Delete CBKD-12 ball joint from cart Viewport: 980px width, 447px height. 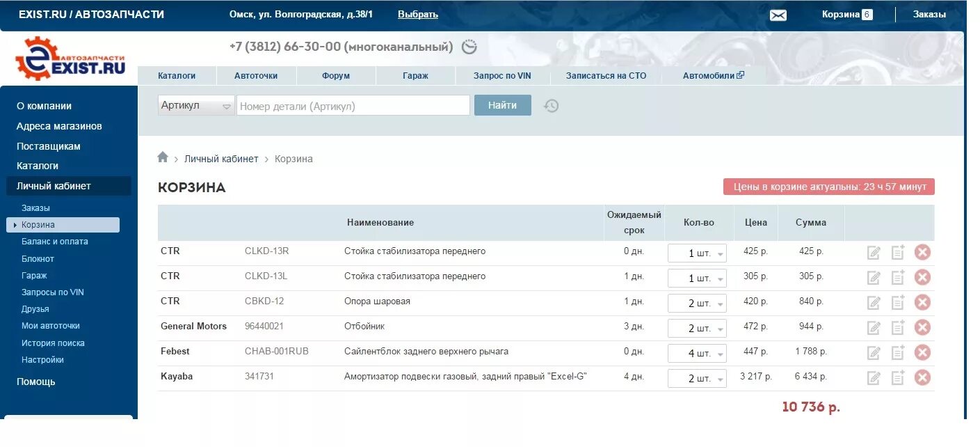tap(922, 302)
